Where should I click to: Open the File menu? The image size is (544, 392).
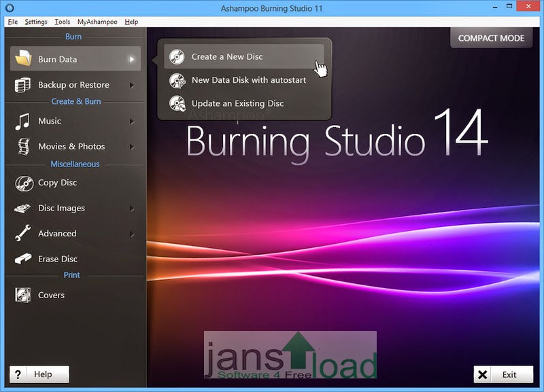[13, 22]
